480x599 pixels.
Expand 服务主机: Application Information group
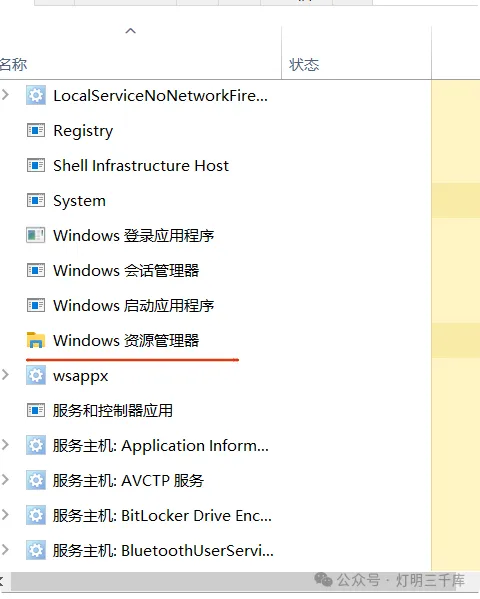pos(5,445)
